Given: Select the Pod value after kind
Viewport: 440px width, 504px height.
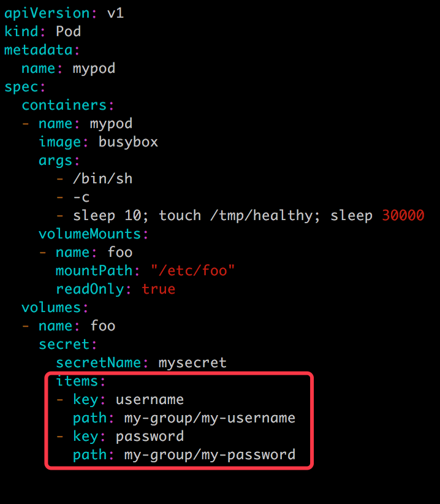Looking at the screenshot, I should point(68,31).
